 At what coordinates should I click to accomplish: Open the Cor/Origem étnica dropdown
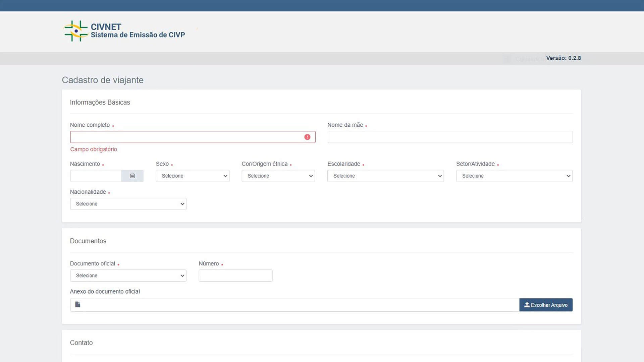pos(278,176)
